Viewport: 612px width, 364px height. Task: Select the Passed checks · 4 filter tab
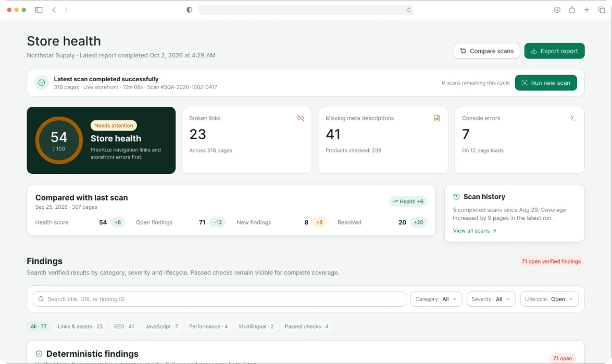307,327
